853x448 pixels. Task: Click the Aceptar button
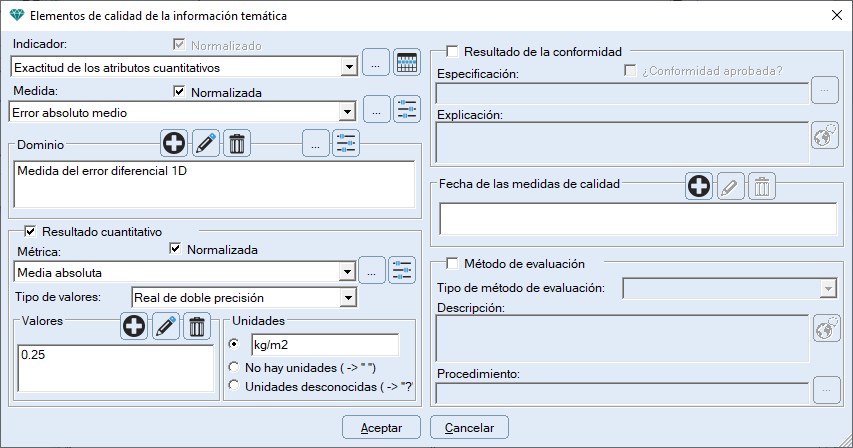[x=381, y=427]
